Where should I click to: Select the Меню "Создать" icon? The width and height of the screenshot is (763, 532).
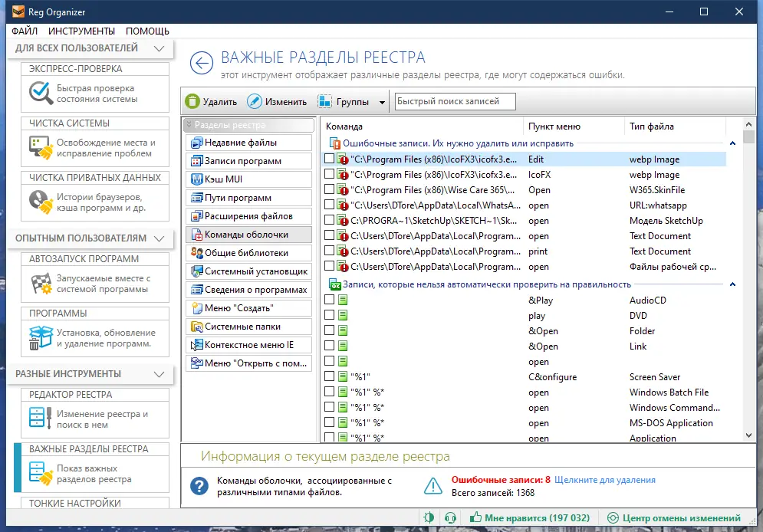pos(196,308)
